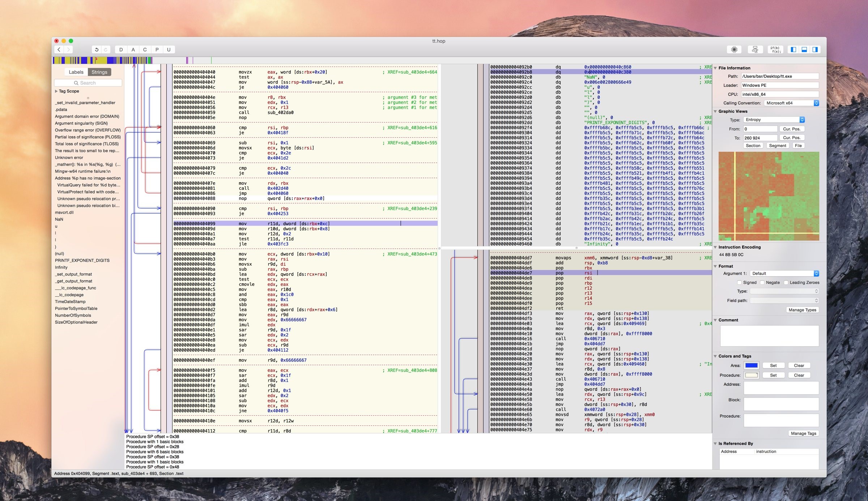Select the File range button
Image resolution: width=868 pixels, height=501 pixels.
[x=798, y=145]
